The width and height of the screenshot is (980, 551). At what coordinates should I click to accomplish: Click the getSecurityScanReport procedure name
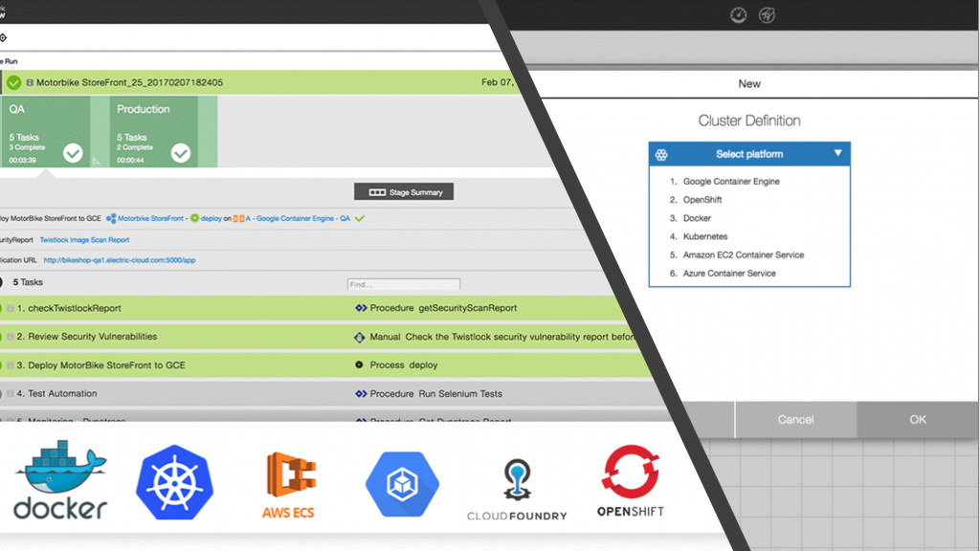[467, 308]
